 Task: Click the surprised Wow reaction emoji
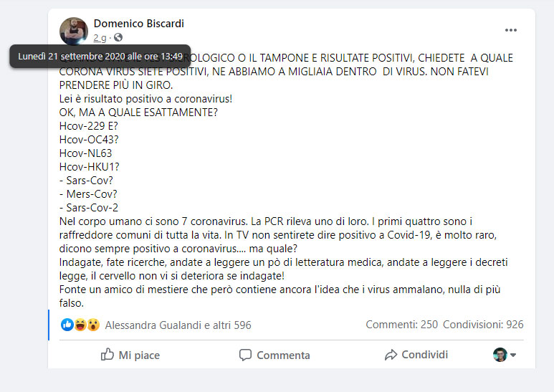pyautogui.click(x=94, y=325)
